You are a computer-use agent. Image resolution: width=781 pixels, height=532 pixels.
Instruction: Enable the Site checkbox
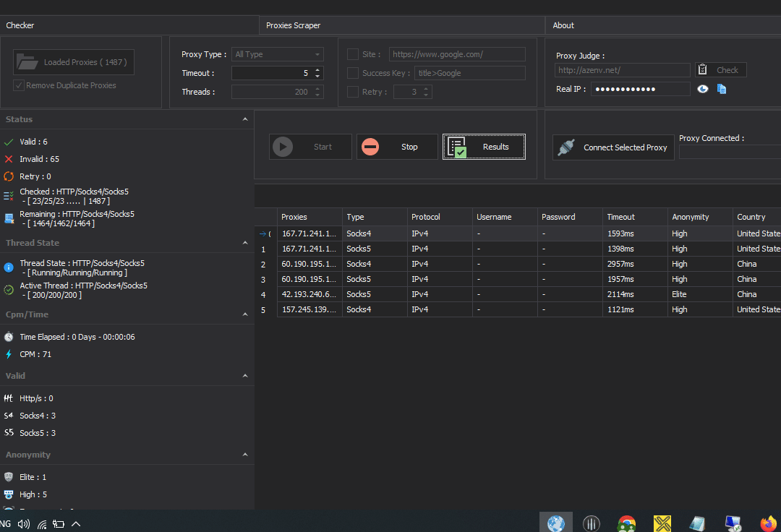pos(353,54)
